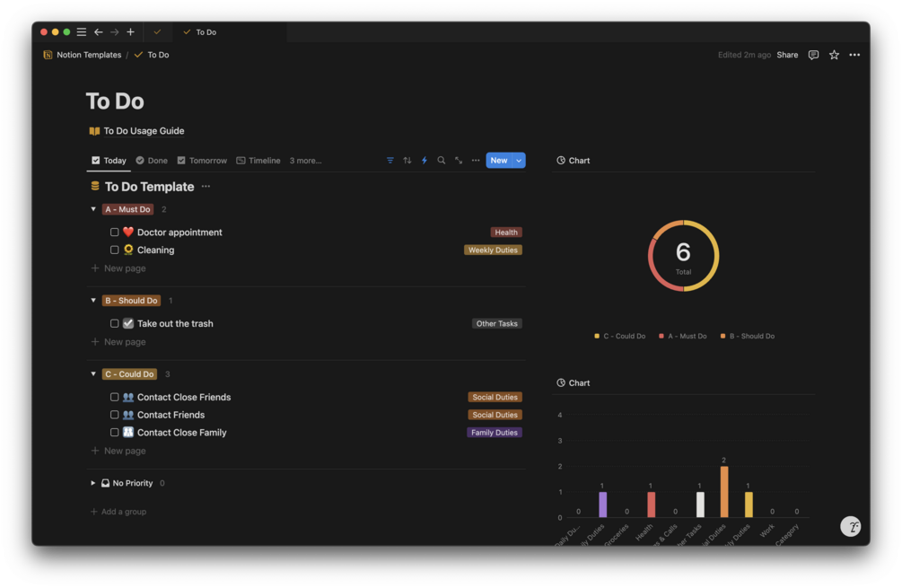The width and height of the screenshot is (902, 588).
Task: Open the donut Chart view tab
Action: [x=573, y=161]
